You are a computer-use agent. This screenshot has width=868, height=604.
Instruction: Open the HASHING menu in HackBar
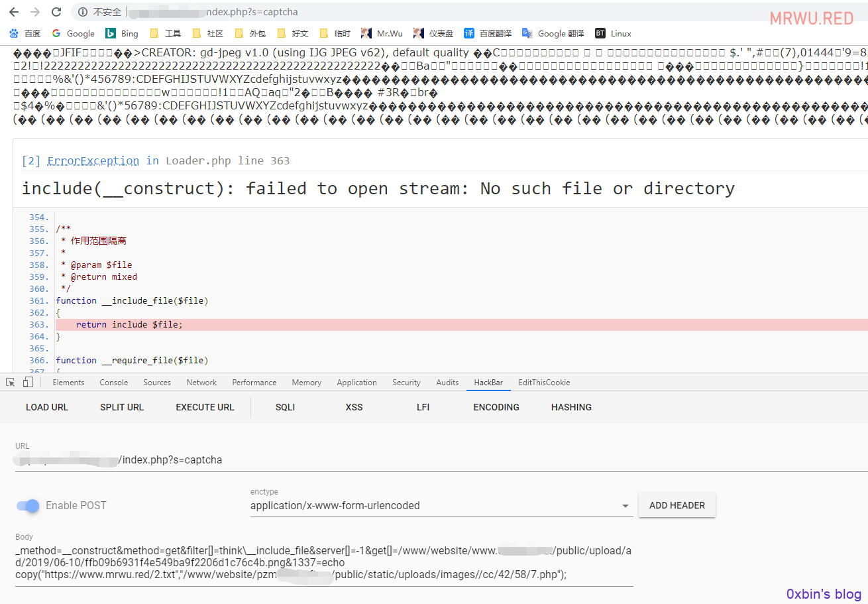571,407
